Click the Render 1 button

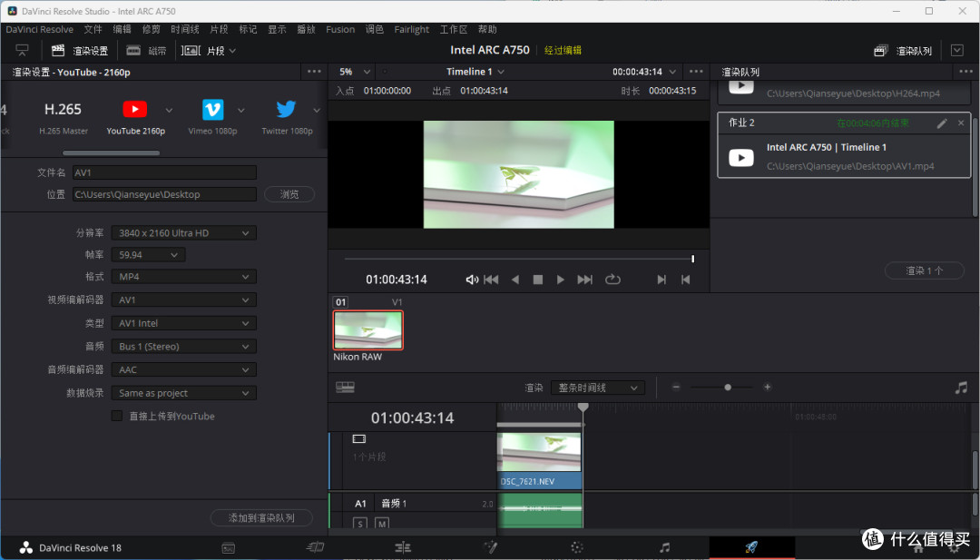click(925, 270)
